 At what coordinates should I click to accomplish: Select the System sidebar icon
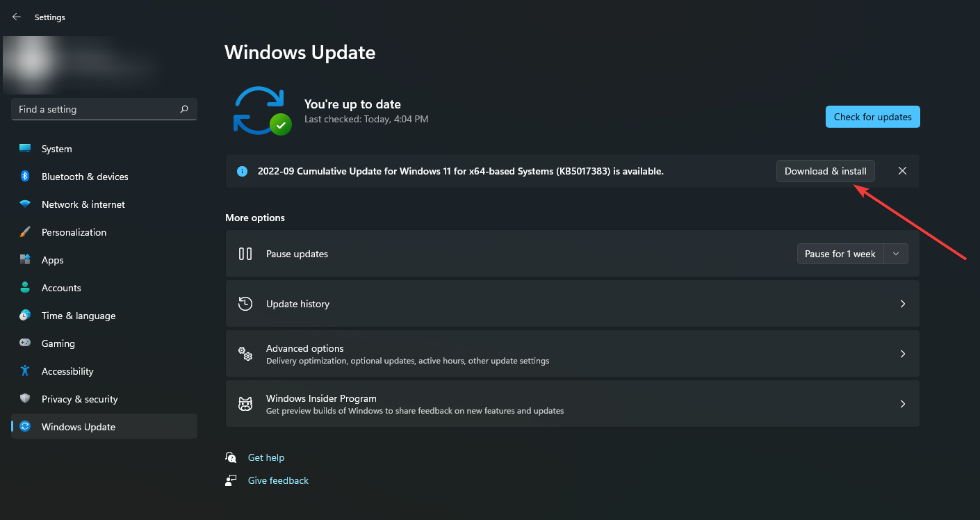[24, 148]
